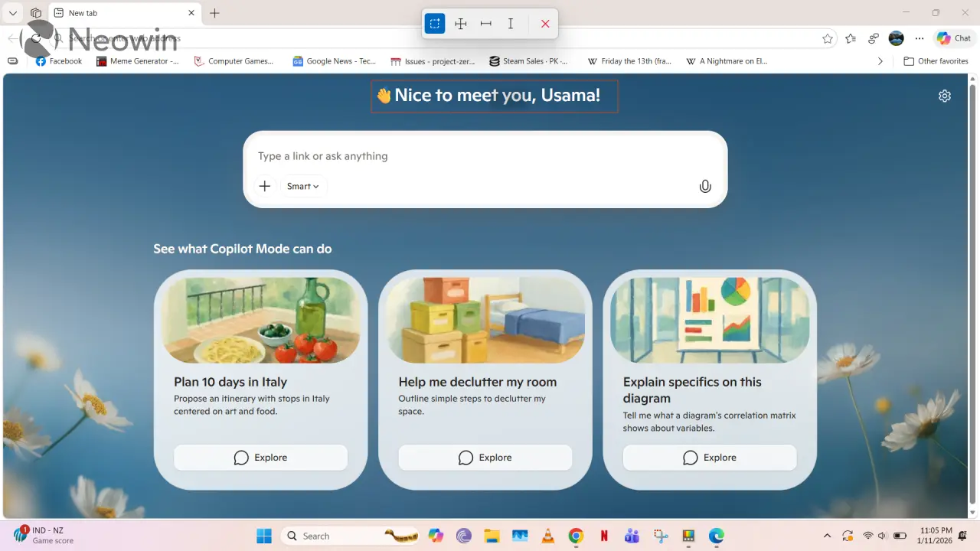Add this page to favorites with the star

828,38
